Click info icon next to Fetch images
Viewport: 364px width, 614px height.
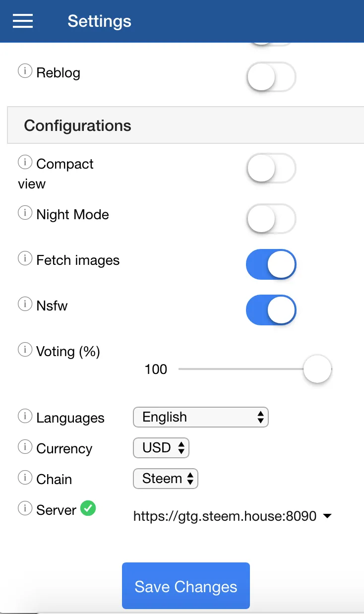point(25,259)
